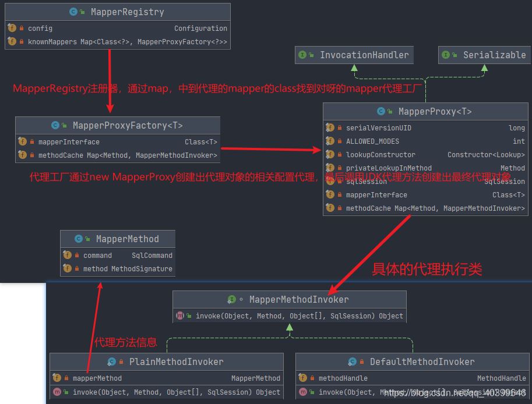Click the field icon beside methodHandle
Screen dimensions: 532x404
pos(302,378)
